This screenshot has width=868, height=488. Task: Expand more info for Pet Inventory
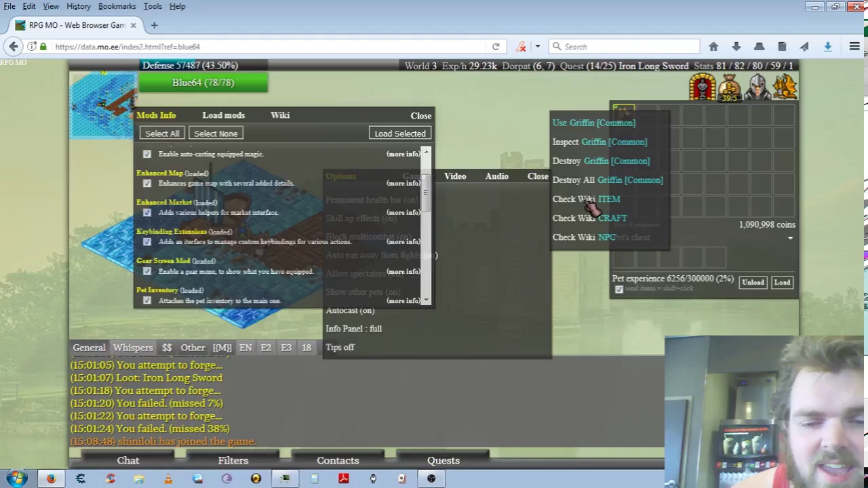403,300
